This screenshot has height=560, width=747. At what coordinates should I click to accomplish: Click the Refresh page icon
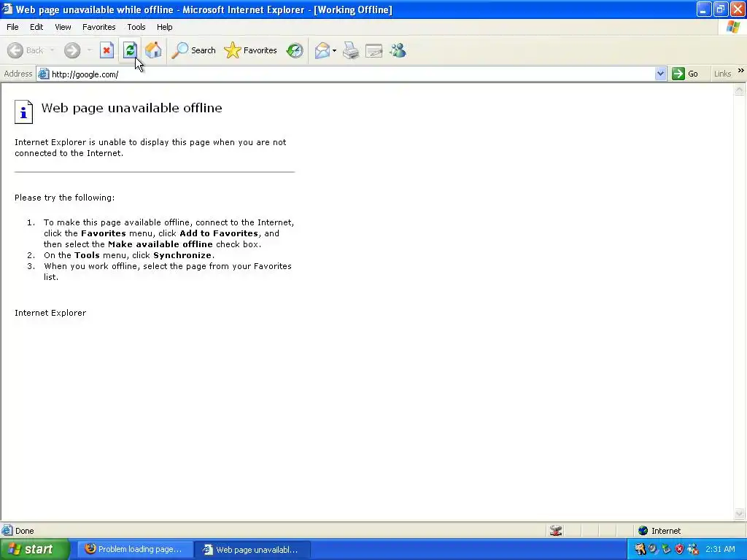130,50
